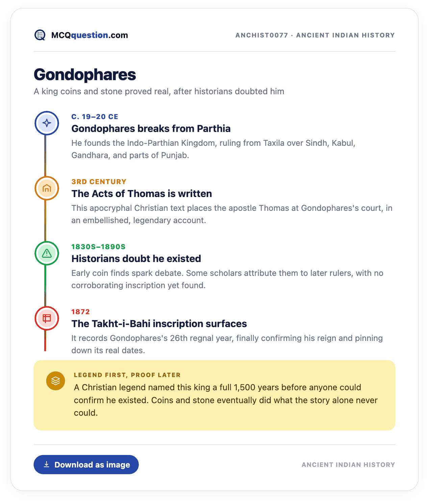The height and width of the screenshot is (504, 429).
Task: Click the footer Ancient Indian History label
Action: pyautogui.click(x=348, y=465)
